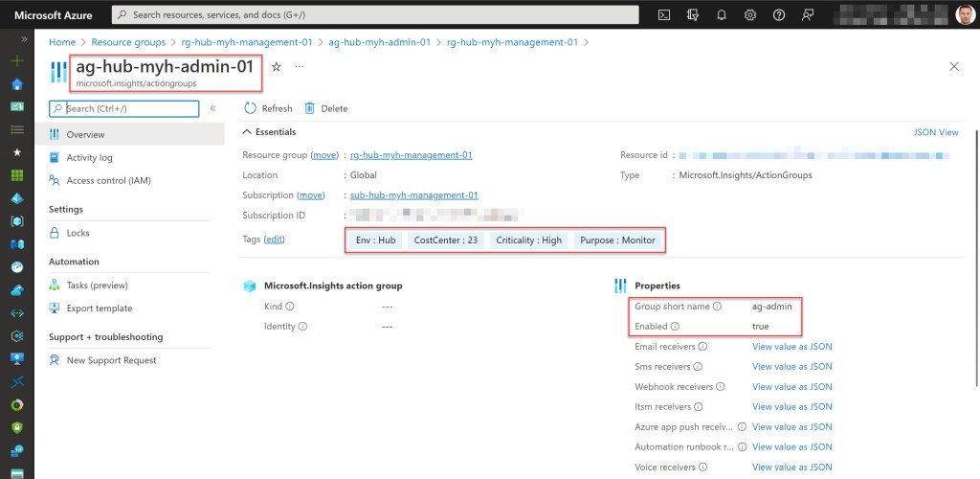Open the feedback icon in header
Image resolution: width=980 pixels, height=479 pixels.
[809, 14]
